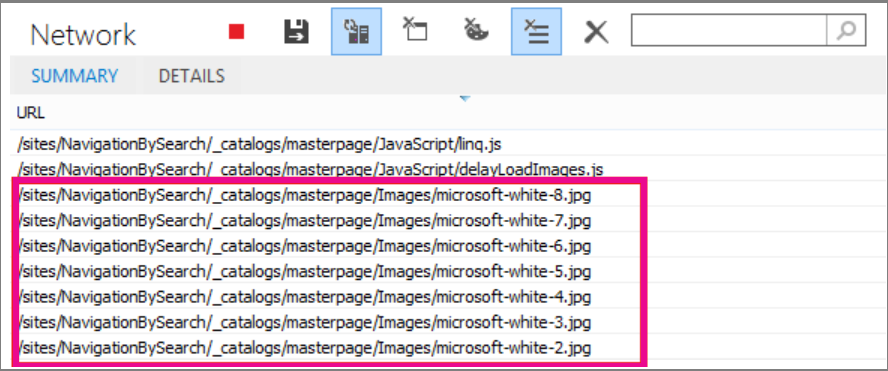
Task: Click the column sort arrow indicator
Action: [x=465, y=99]
